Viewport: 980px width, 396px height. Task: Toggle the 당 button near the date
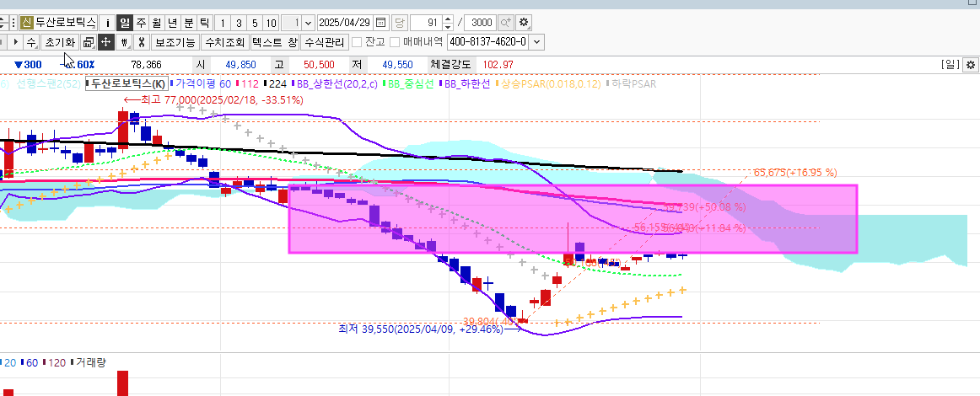[399, 23]
